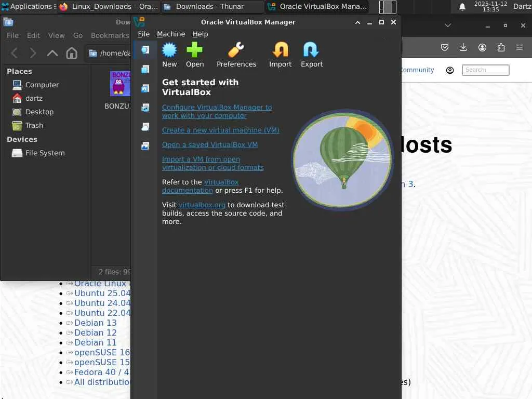This screenshot has width=532, height=399.
Task: Open the Edit menu in Thunar
Action: tap(34, 36)
